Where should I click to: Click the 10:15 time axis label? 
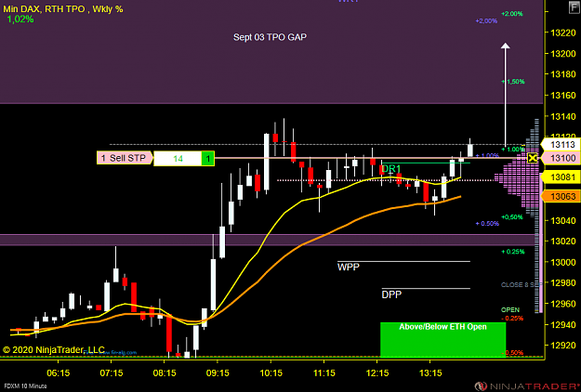point(271,372)
